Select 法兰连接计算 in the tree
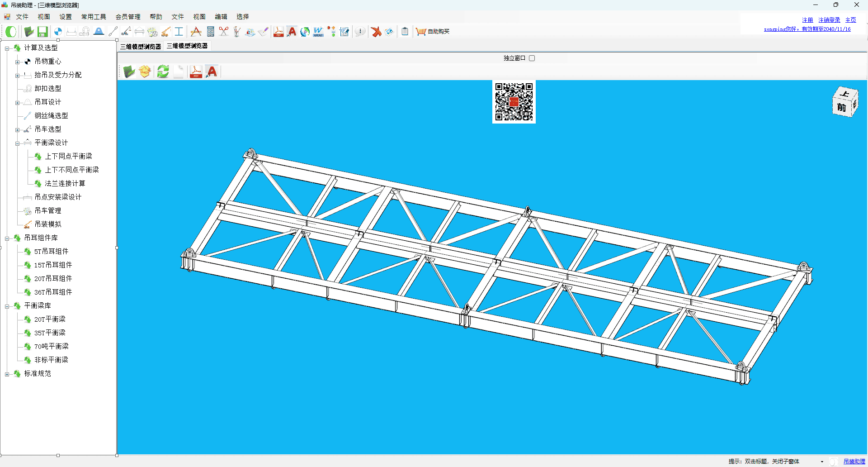The width and height of the screenshot is (868, 467). (x=65, y=183)
